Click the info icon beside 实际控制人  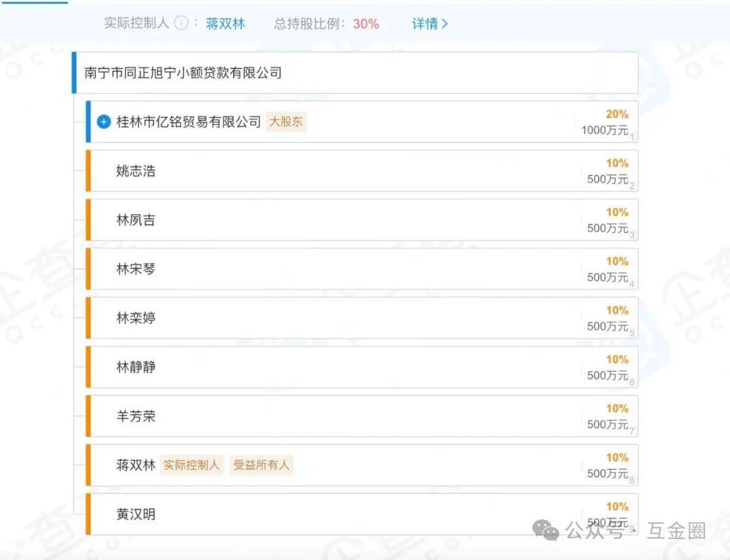(181, 23)
